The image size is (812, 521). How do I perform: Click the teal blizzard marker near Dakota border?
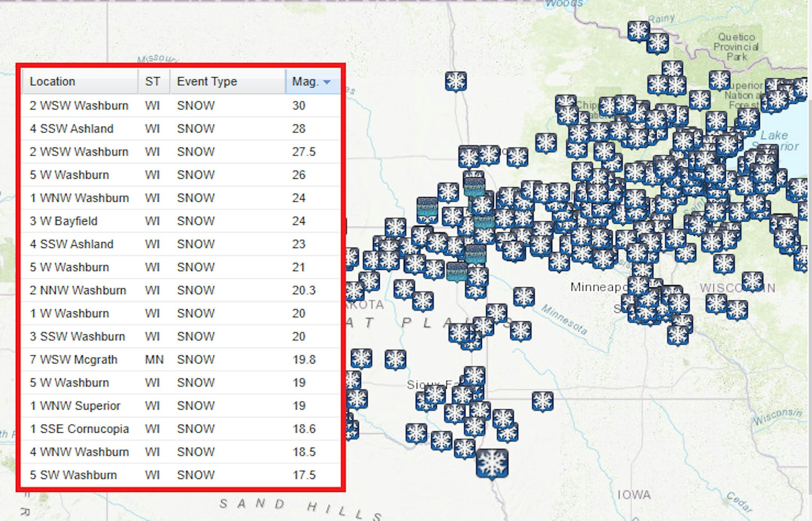[427, 209]
